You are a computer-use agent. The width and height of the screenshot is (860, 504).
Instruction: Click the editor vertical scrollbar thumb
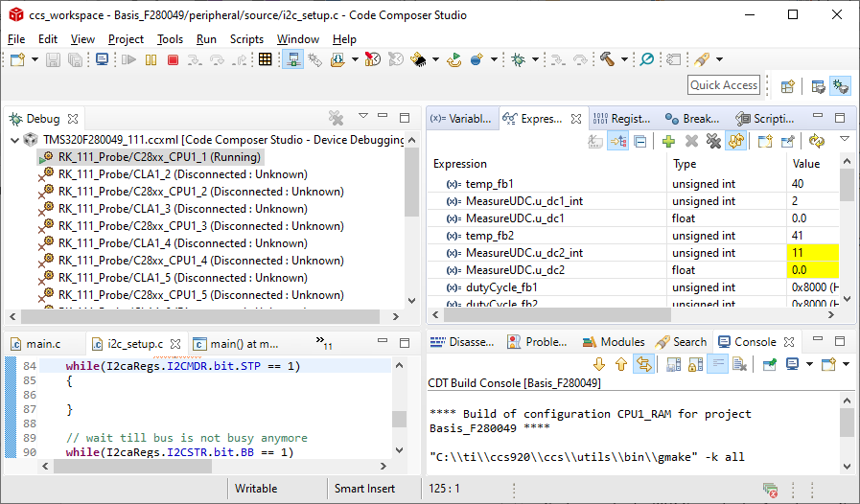[x=399, y=419]
